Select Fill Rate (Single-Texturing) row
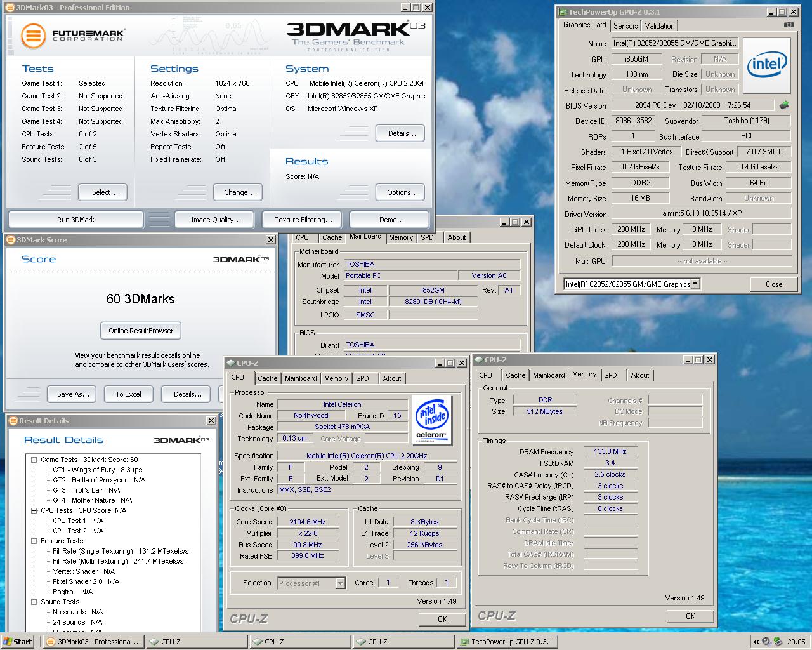 121,551
